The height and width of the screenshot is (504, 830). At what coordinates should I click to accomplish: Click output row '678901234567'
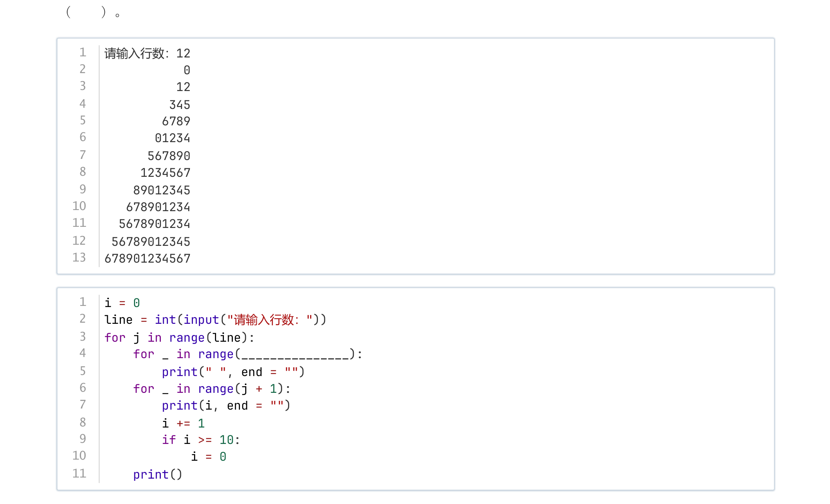coord(147,258)
